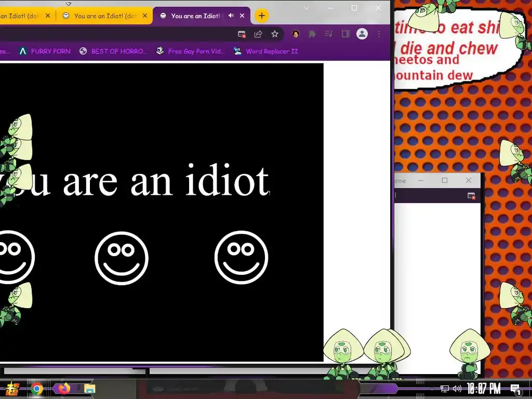Maximize the small background browser window
This screenshot has height=399, width=532.
pos(445,180)
